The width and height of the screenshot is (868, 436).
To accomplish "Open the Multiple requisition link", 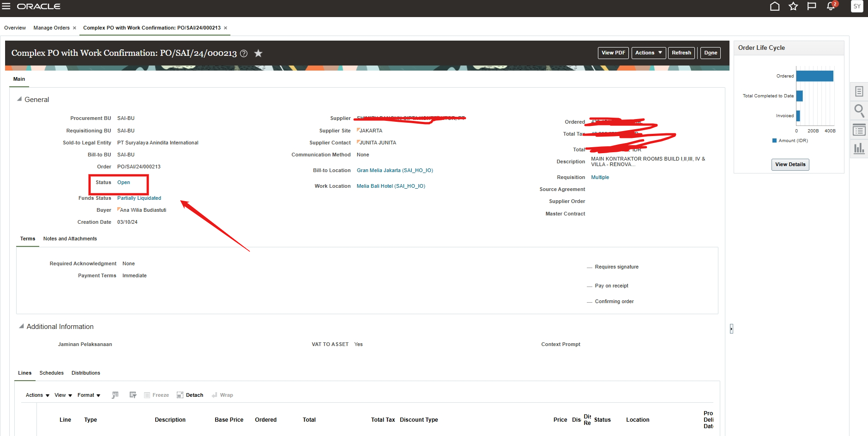I will click(600, 178).
